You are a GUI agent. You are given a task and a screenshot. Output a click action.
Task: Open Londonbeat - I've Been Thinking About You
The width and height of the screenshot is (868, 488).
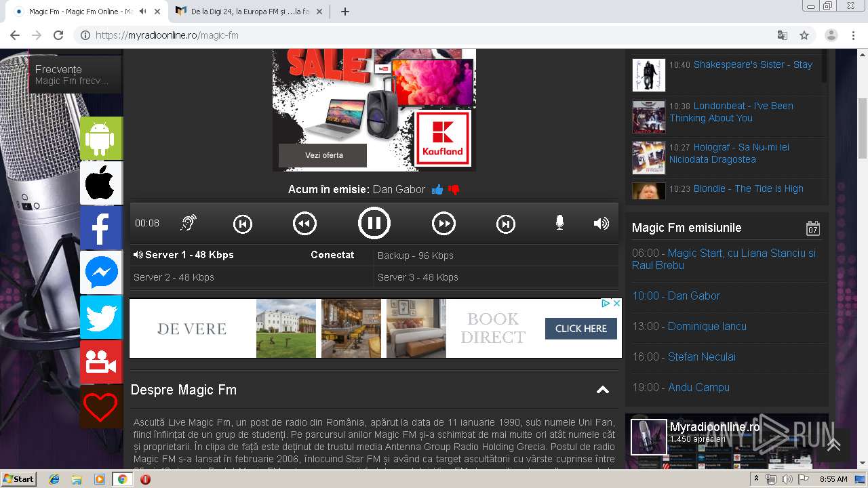(731, 112)
